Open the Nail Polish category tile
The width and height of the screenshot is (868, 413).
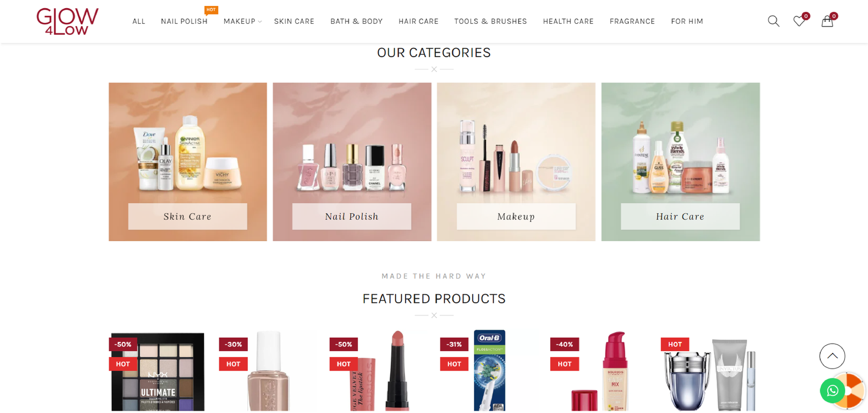pos(352,162)
